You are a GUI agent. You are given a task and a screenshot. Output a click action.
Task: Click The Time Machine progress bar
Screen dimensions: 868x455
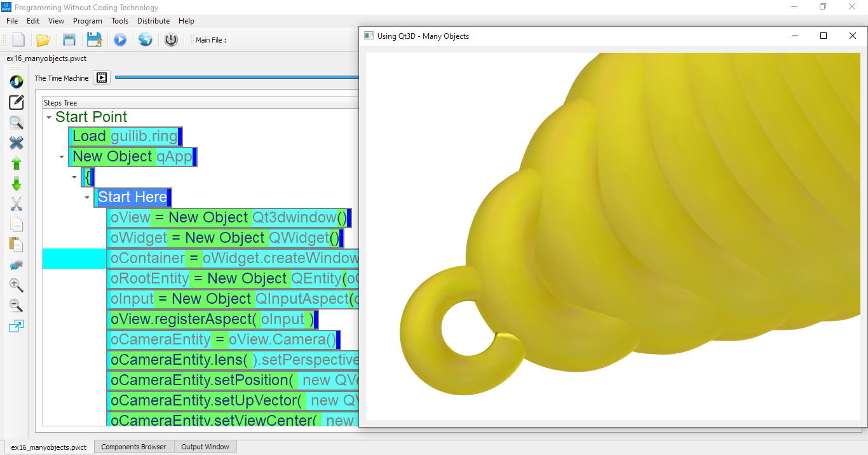235,78
